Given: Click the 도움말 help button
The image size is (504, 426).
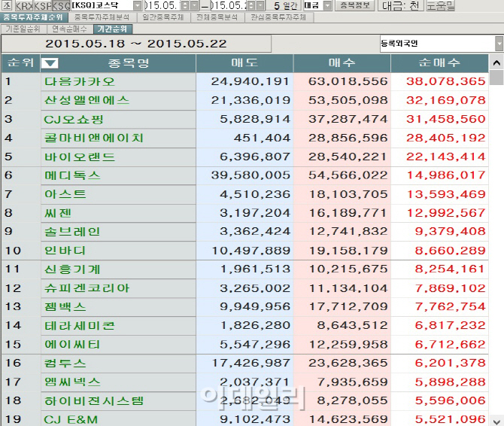Looking at the screenshot, I should click(x=440, y=5).
